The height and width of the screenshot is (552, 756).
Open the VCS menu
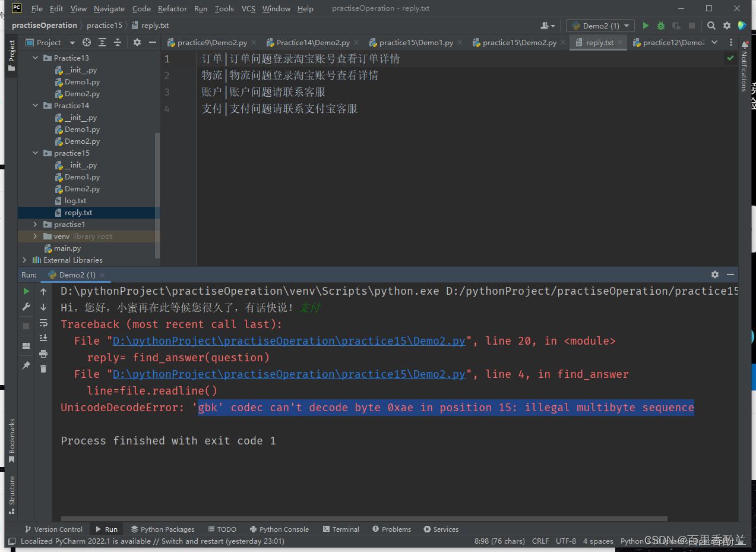click(249, 8)
